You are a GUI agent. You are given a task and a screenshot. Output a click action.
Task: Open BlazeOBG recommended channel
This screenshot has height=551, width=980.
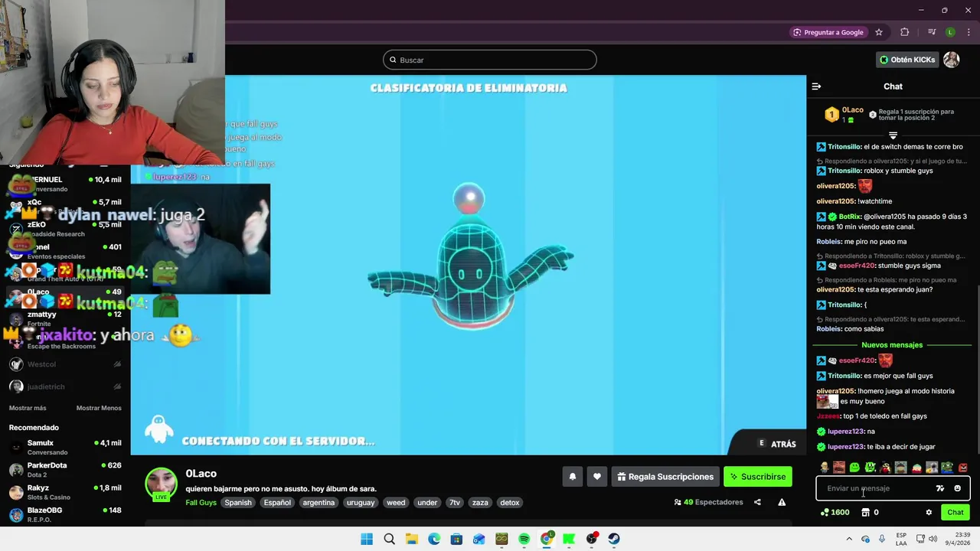pos(65,514)
